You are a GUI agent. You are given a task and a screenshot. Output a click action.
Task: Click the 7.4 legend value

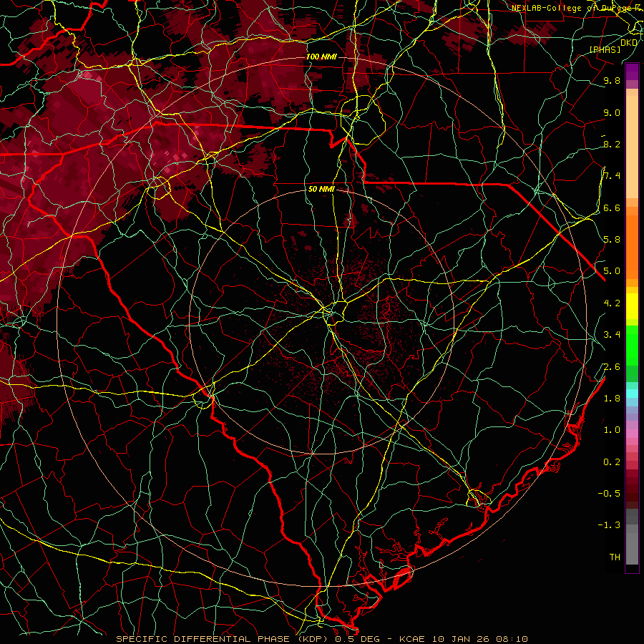pos(612,176)
